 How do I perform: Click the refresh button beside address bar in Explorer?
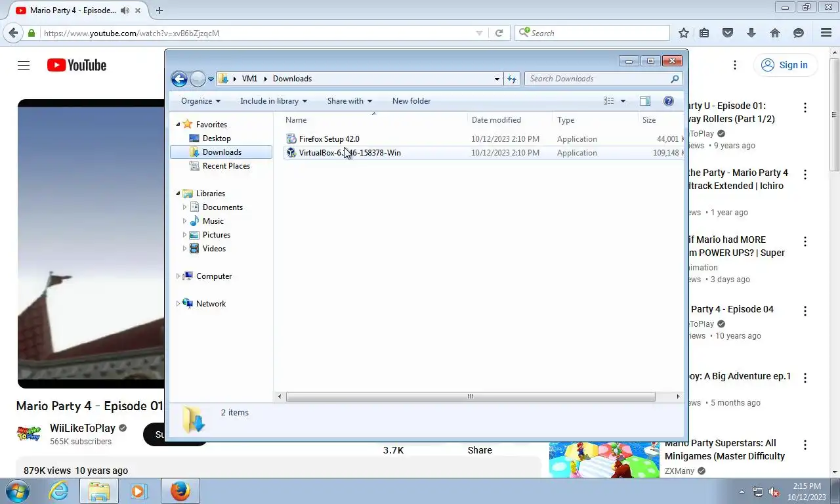512,79
